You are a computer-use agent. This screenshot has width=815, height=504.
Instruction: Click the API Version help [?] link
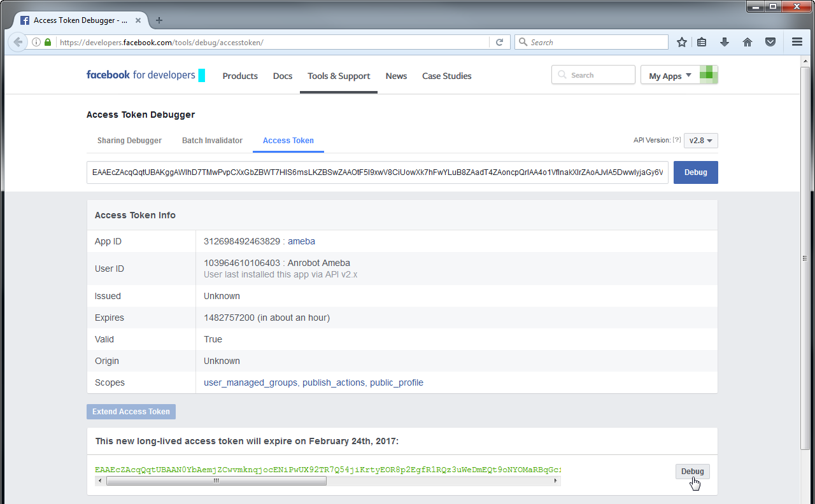click(x=677, y=140)
